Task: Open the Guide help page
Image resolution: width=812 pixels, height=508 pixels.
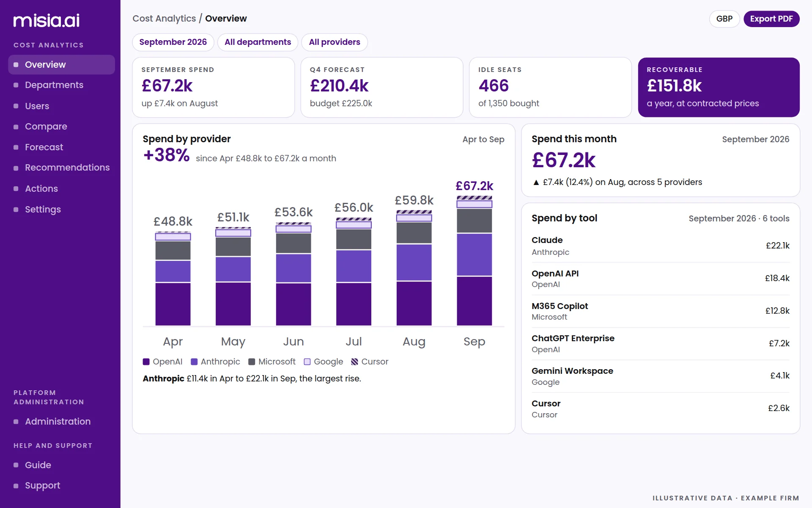Action: click(61, 465)
